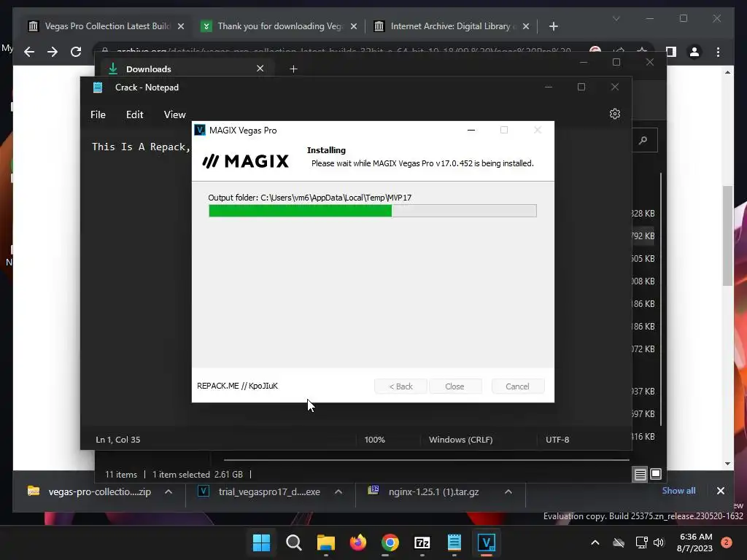Open Notepad View menu
Image resolution: width=747 pixels, height=560 pixels.
(175, 114)
